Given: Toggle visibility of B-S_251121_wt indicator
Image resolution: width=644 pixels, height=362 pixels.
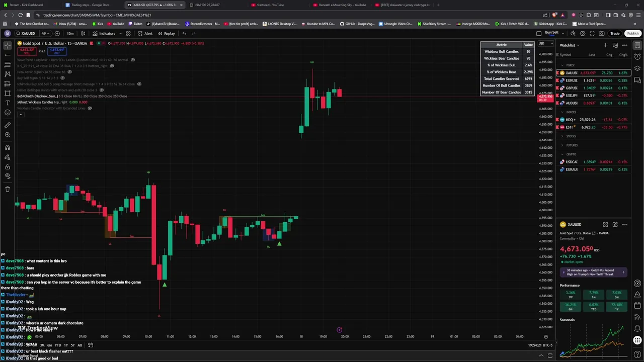Looking at the screenshot, I should [112, 66].
